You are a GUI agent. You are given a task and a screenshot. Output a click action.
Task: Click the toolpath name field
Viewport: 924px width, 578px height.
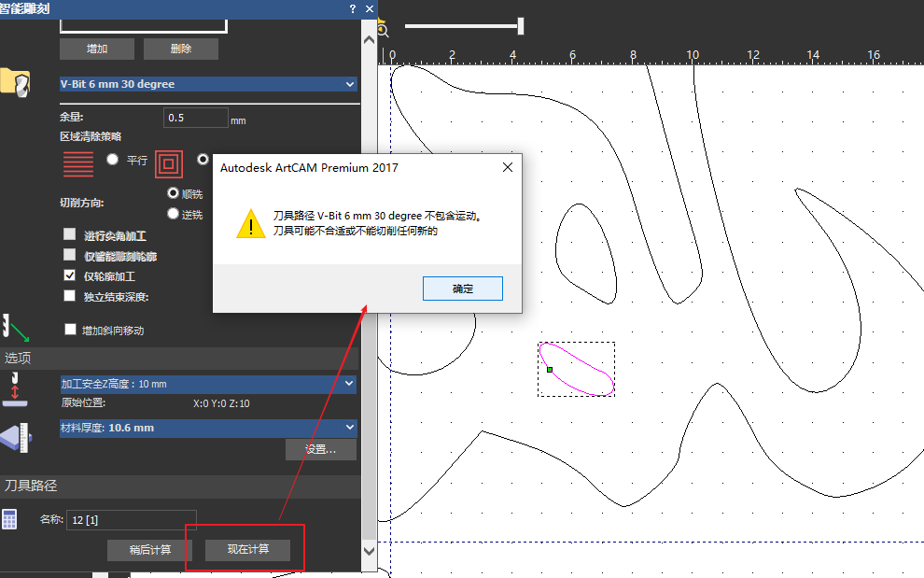[x=132, y=519]
